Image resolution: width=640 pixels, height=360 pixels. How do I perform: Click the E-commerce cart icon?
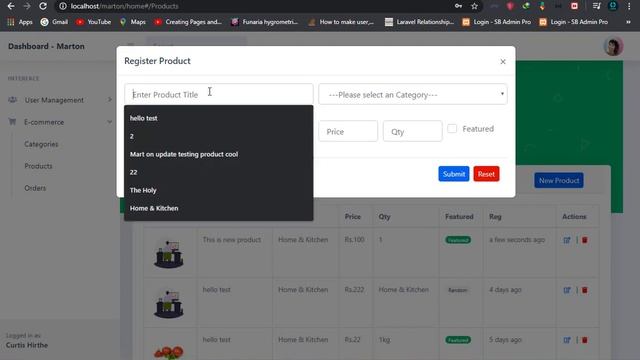(x=12, y=122)
